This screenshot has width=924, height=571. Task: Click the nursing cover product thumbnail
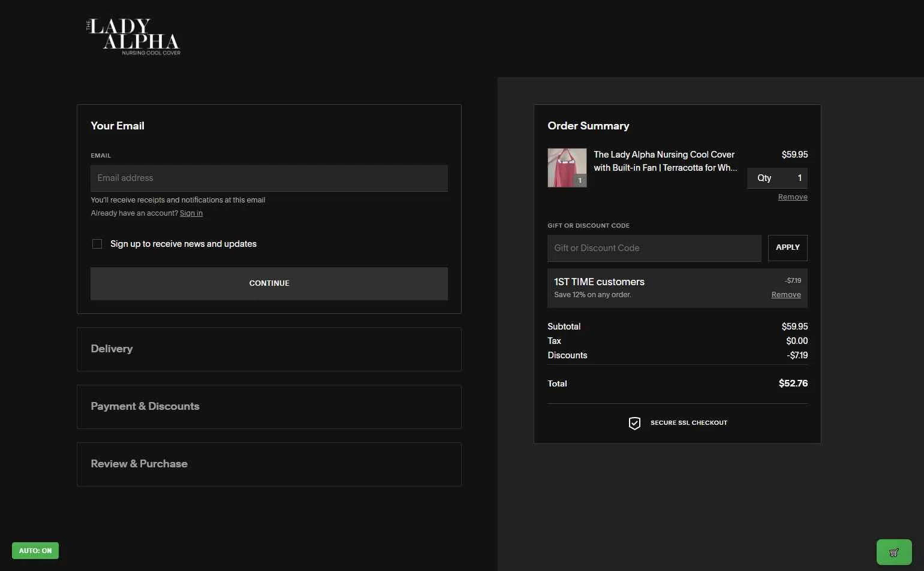(x=567, y=168)
